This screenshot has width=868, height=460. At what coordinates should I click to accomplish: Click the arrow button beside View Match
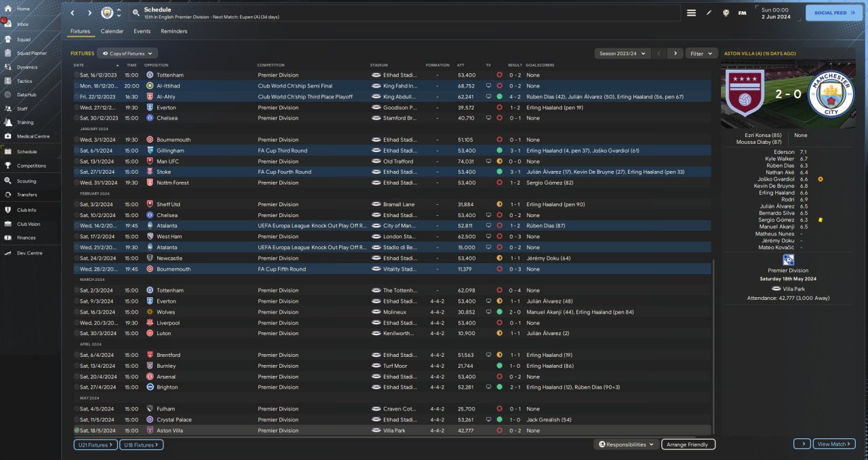tap(802, 444)
